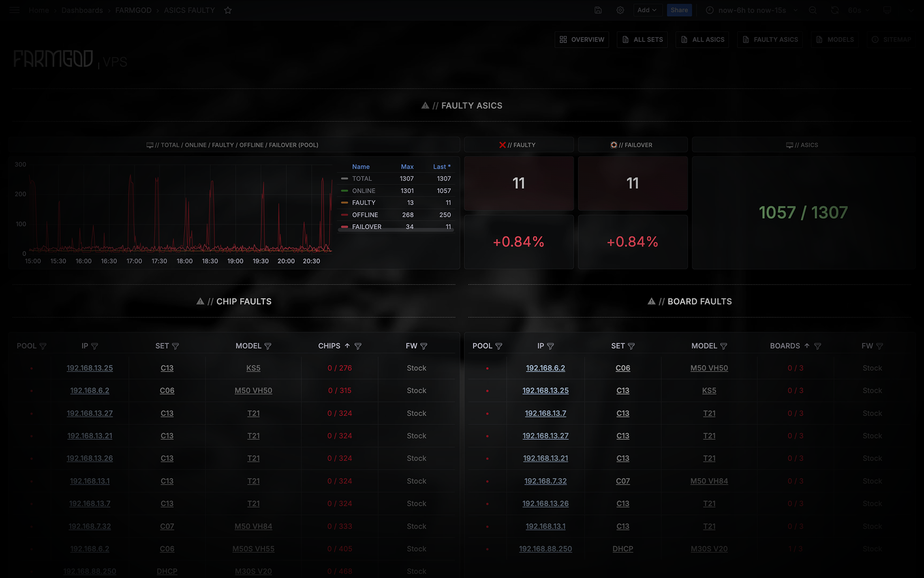Star the ASICS FAULTY dashboard
This screenshot has width=924, height=578.
(x=228, y=10)
